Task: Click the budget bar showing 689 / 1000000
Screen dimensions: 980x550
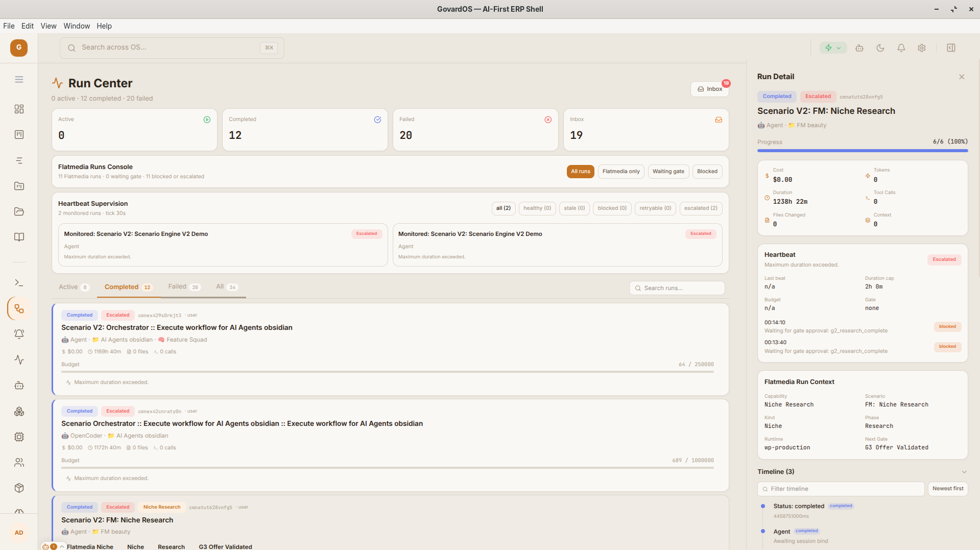Action: click(x=388, y=468)
